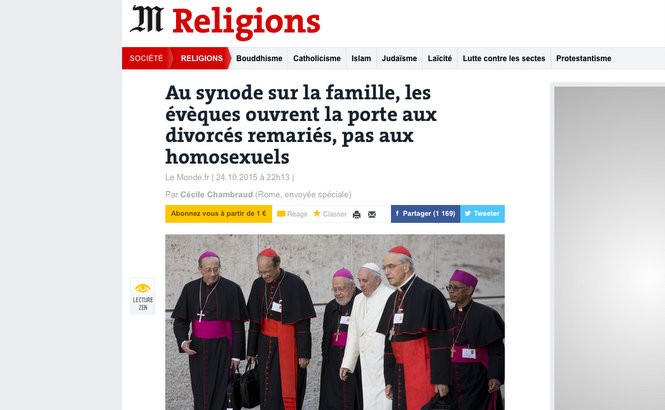Go to Bouddhisme category
The width and height of the screenshot is (665, 410).
tap(259, 59)
